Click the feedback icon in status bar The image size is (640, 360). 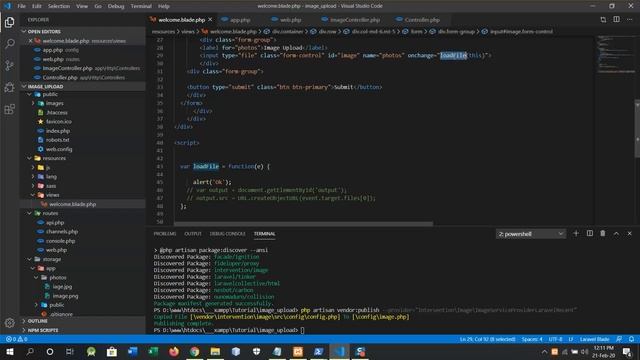[619, 339]
